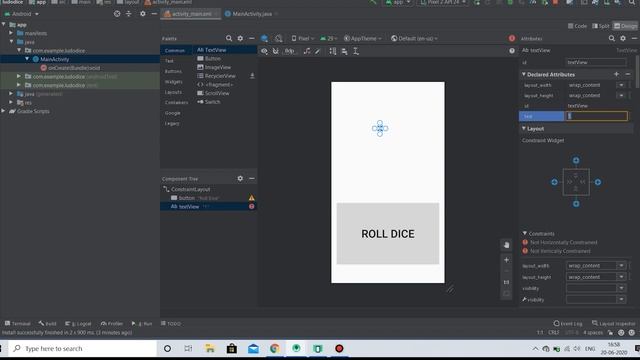Open Default (en-us) locale dropdown
640x360 pixels.
coord(414,38)
